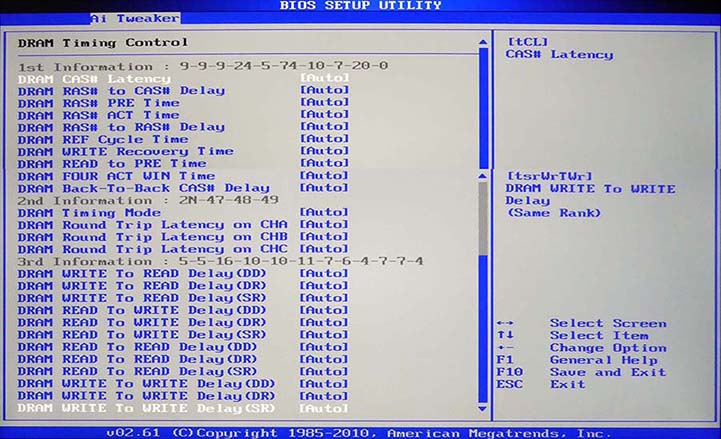Select DRAM READ To READ Delay(DD)
721x439 pixels.
(x=183, y=347)
